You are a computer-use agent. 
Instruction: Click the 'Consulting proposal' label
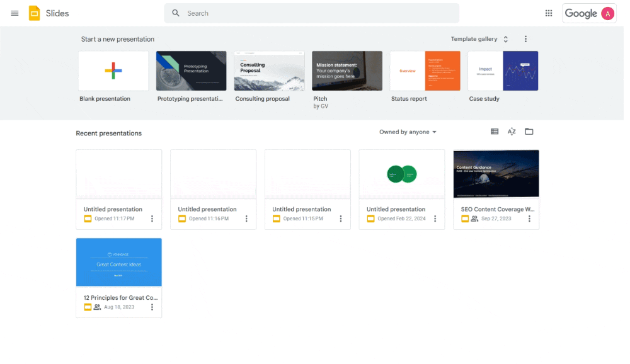click(x=262, y=99)
